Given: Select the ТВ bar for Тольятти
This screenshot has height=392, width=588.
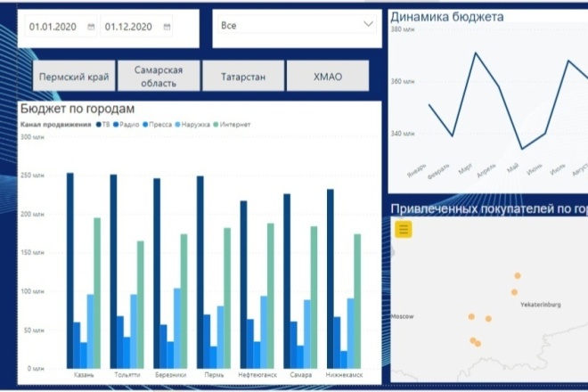Looking at the screenshot, I should (113, 271).
